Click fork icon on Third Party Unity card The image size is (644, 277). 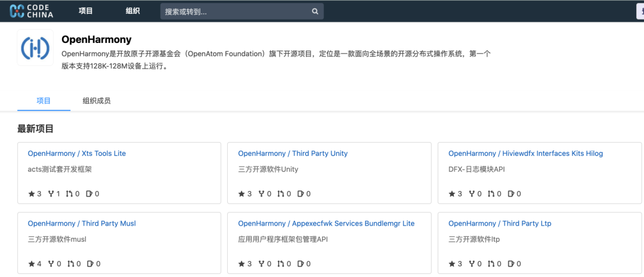(262, 194)
